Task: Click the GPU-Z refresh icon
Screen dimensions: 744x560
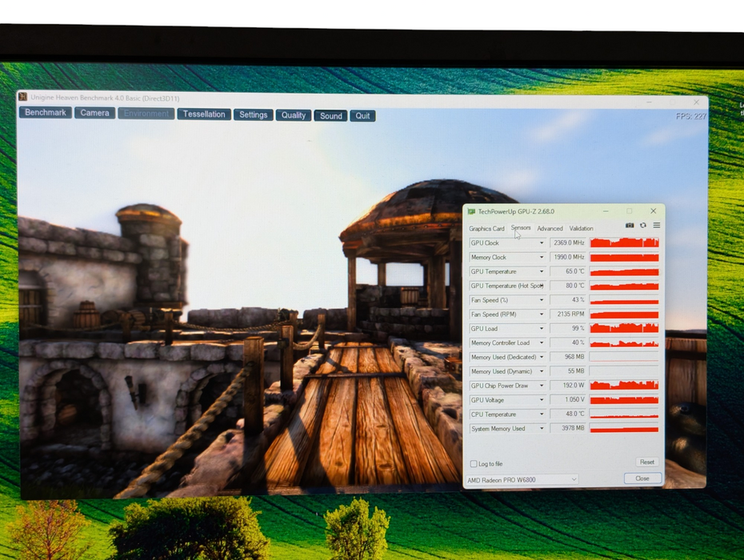Action: pyautogui.click(x=642, y=226)
